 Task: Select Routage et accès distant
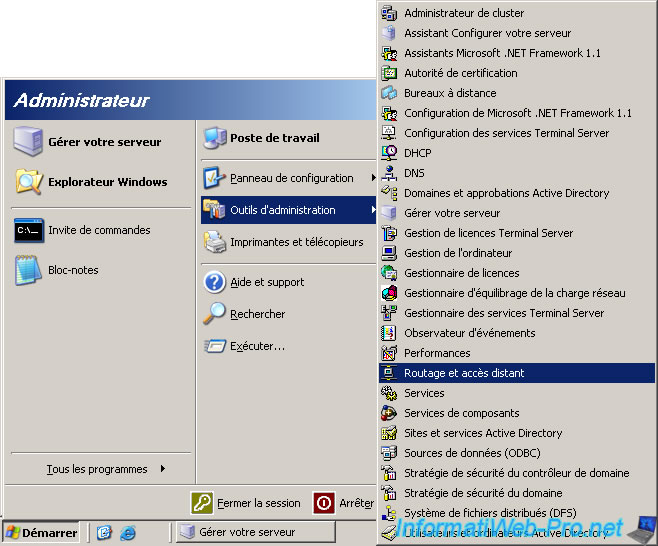[x=464, y=373]
